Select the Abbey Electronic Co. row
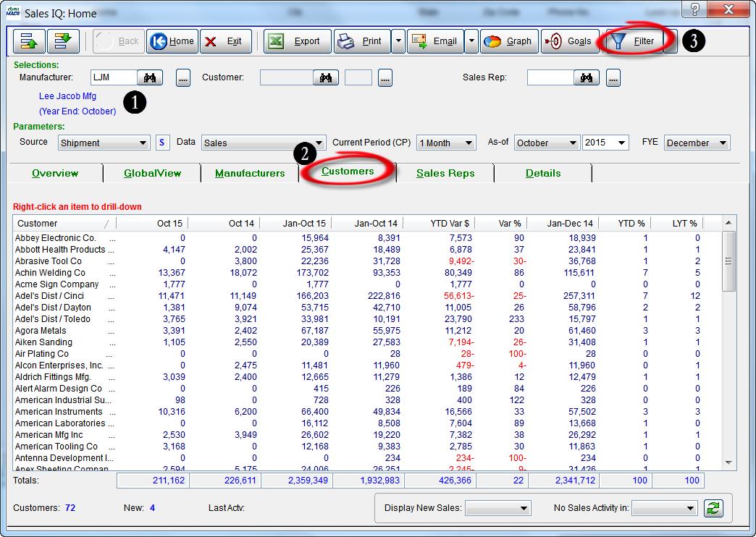Viewport: 756px width, 537px height. pos(367,237)
